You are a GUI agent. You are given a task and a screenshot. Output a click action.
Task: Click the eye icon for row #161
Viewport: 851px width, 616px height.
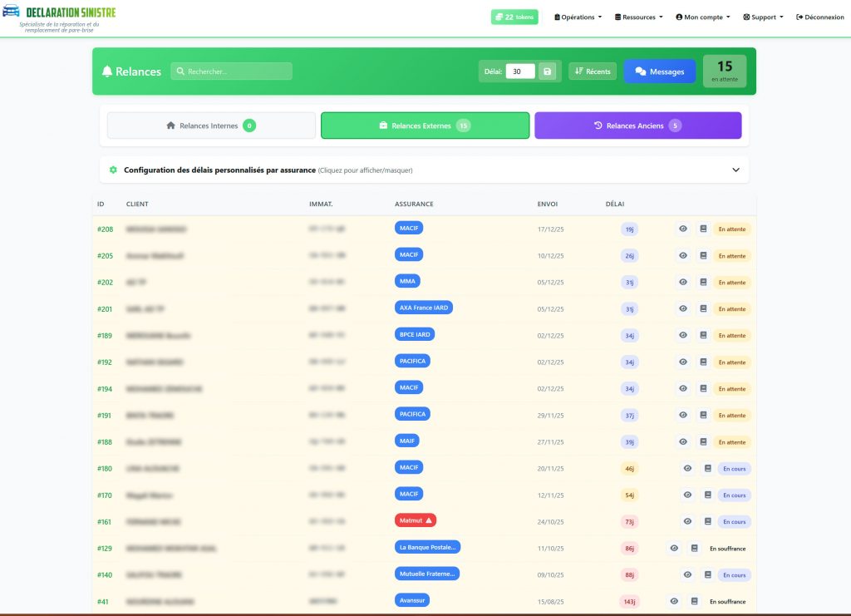coord(688,521)
